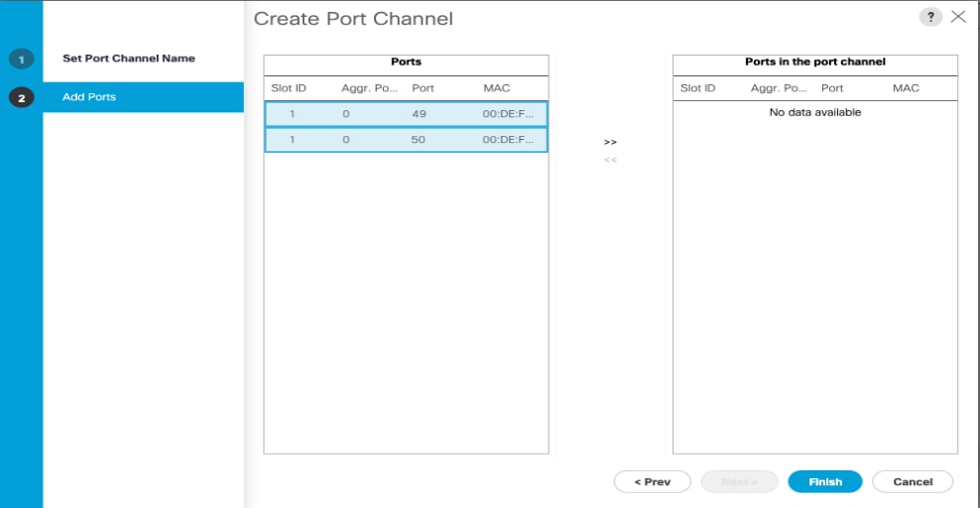Close the Create Port Channel dialog
The width and height of the screenshot is (980, 508).
[x=958, y=17]
